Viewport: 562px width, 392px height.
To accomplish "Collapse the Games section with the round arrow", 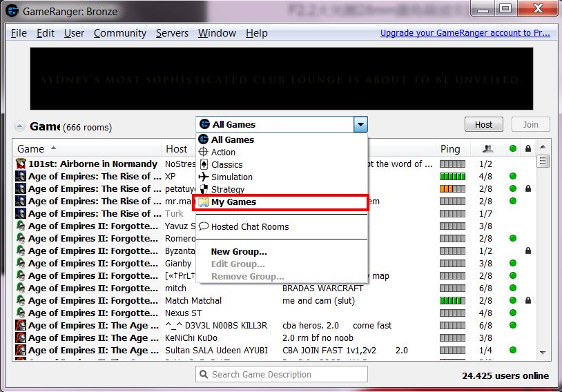I will point(19,126).
